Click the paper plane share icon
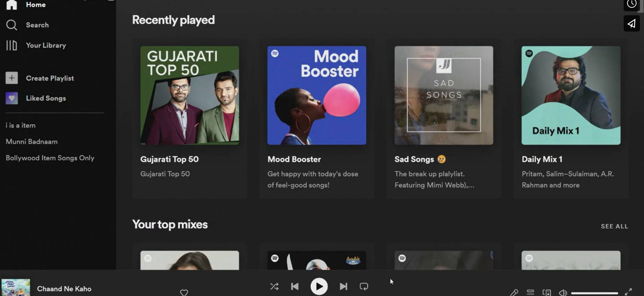 click(631, 23)
